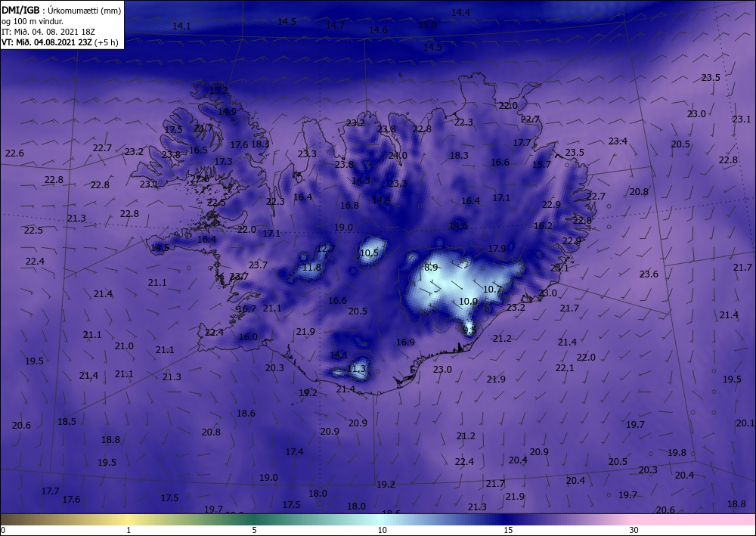Click the 10.5 map value
This screenshot has width=756, height=536.
[370, 253]
